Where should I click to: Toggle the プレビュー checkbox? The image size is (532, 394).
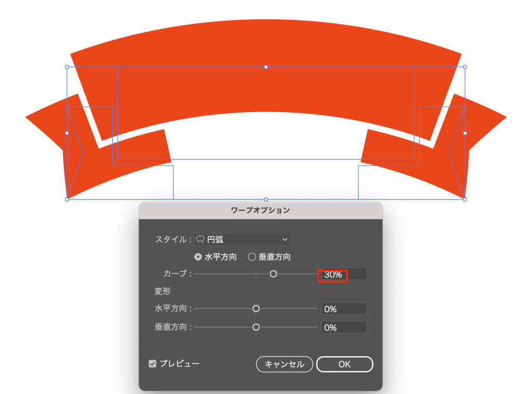click(x=153, y=364)
